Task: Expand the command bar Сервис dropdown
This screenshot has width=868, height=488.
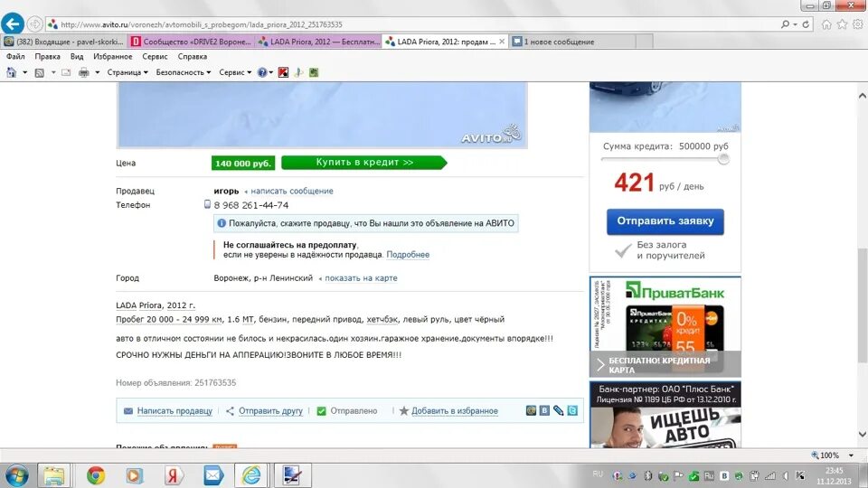Action: pyautogui.click(x=235, y=72)
